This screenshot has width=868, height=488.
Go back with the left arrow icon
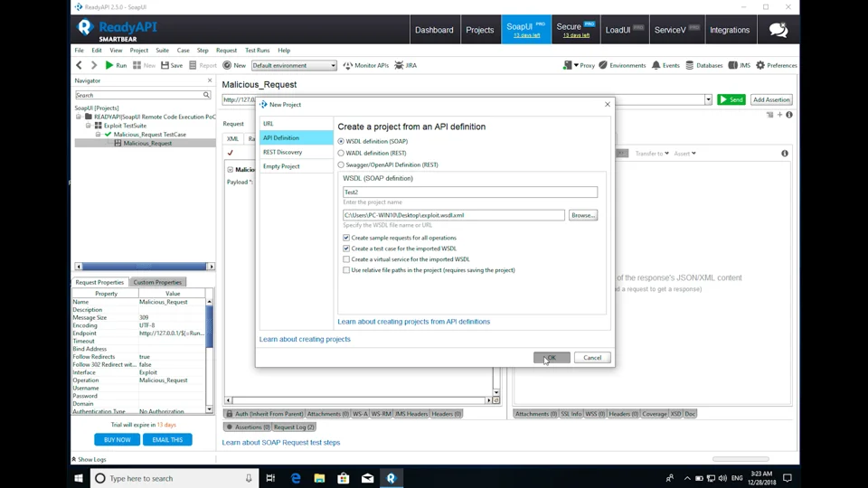(x=80, y=65)
